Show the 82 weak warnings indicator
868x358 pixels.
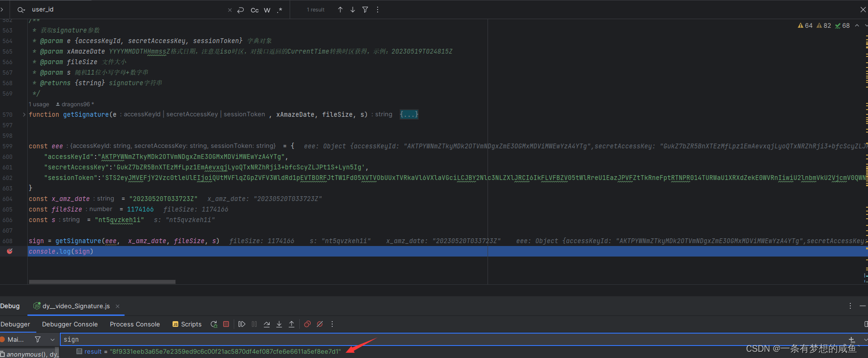click(x=824, y=26)
